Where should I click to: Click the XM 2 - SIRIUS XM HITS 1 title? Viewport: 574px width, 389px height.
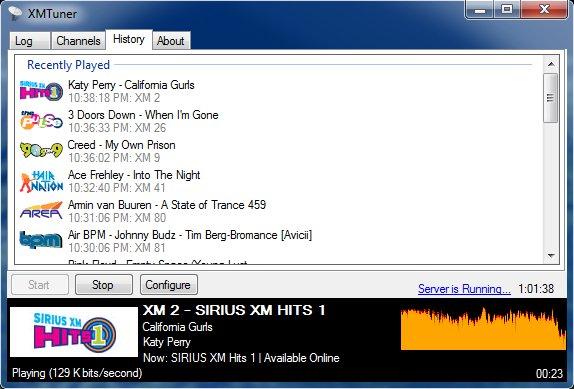click(x=234, y=310)
